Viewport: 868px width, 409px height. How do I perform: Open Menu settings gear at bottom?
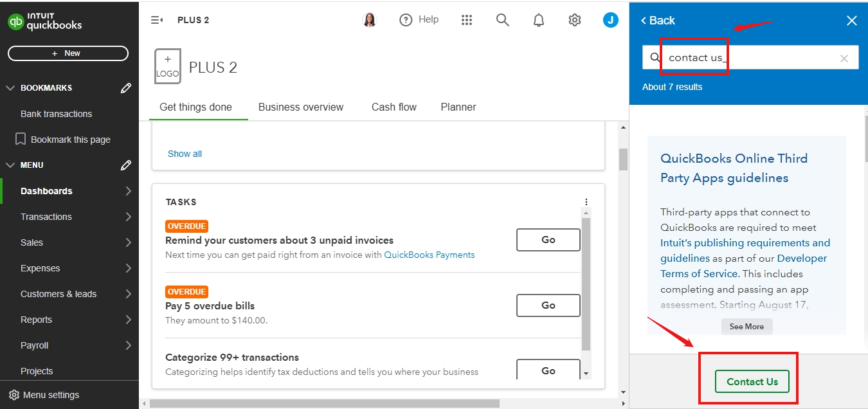coord(14,395)
